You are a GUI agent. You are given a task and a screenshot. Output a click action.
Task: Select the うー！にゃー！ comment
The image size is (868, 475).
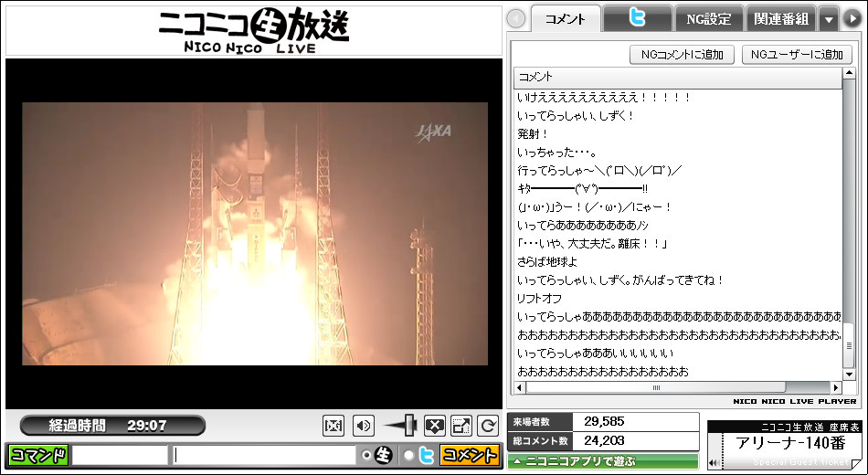click(595, 207)
